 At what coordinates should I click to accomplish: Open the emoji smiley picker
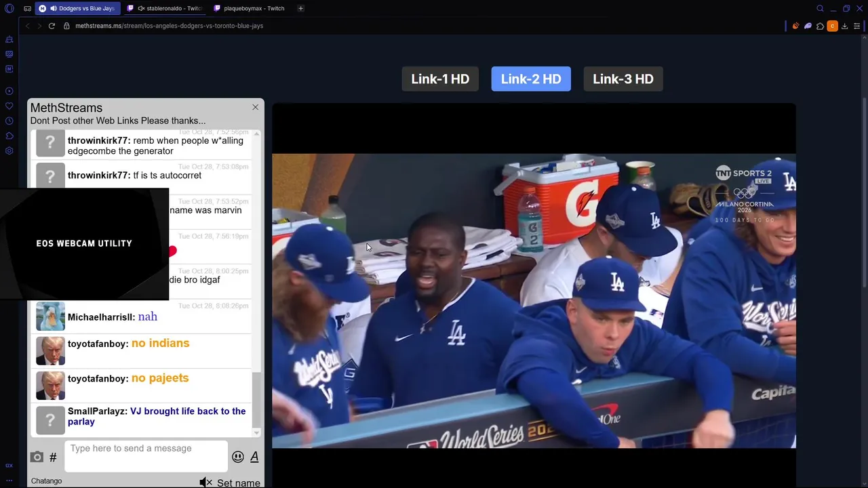[x=237, y=457]
